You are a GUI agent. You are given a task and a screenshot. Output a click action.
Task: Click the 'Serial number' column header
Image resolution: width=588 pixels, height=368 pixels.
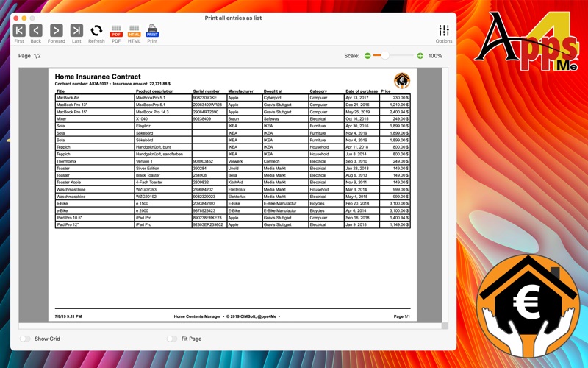click(x=207, y=91)
